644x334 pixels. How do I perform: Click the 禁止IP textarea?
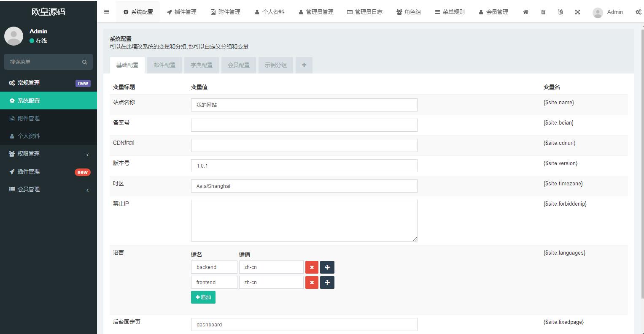304,220
